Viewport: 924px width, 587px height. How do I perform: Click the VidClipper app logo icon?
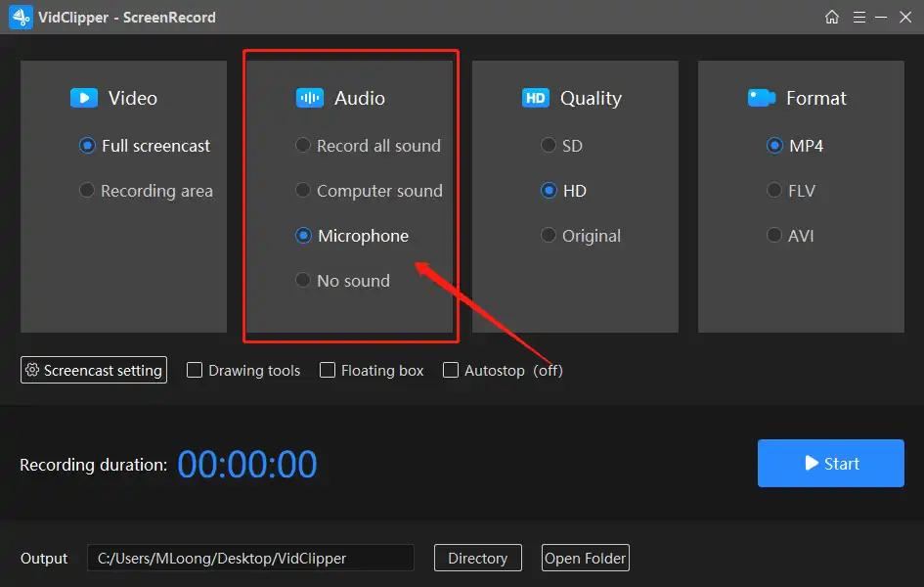[21, 17]
